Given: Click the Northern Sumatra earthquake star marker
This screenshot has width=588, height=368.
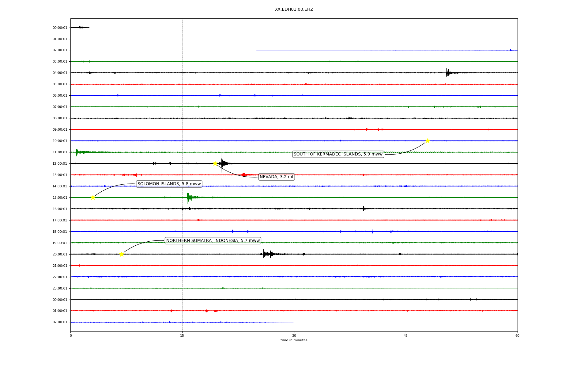Looking at the screenshot, I should [x=122, y=254].
